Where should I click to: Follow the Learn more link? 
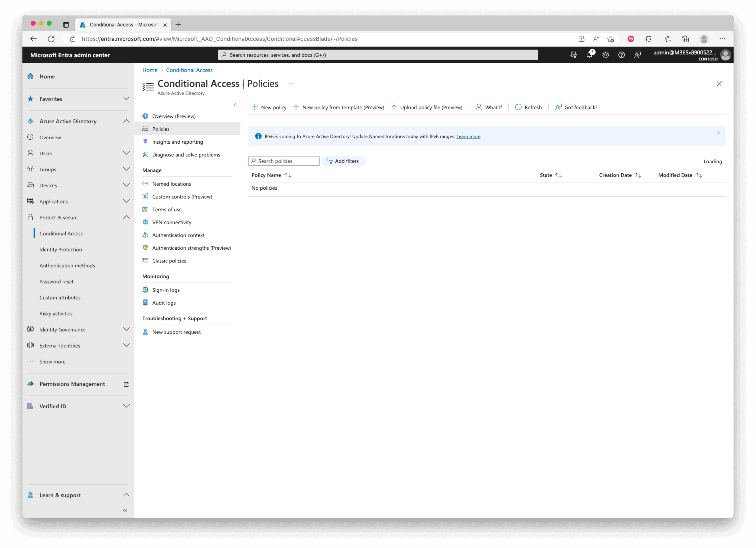468,136
